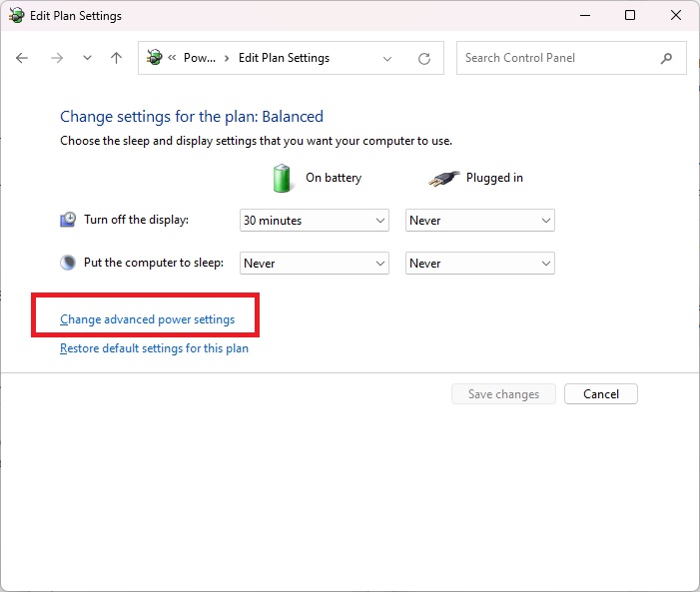Viewport: 700px width, 592px height.
Task: Go back using the back arrow
Action: [21, 58]
